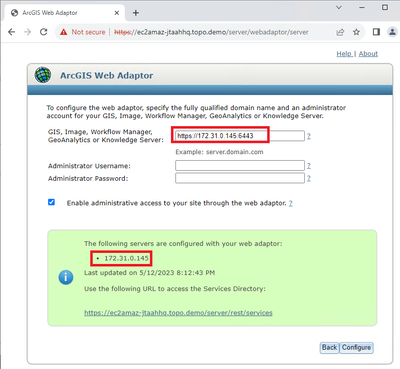This screenshot has width=400, height=369.
Task: Open help for administrative access option
Action: point(290,203)
